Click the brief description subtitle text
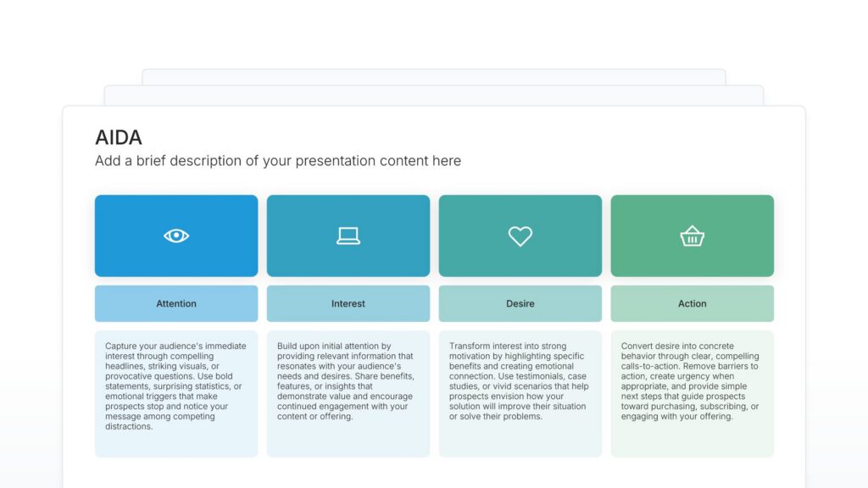 click(278, 161)
